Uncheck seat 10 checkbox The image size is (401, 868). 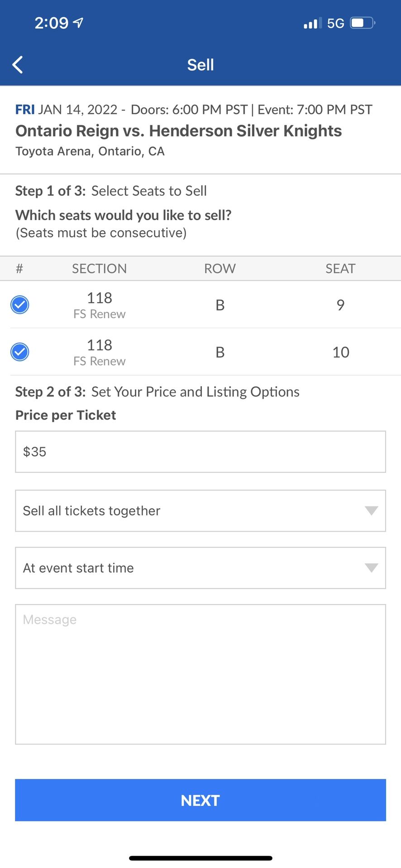[x=20, y=352]
